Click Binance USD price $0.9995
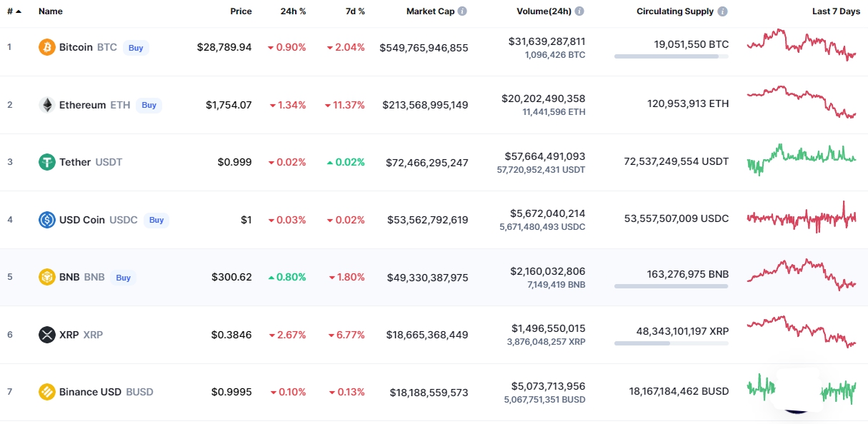 [x=231, y=392]
